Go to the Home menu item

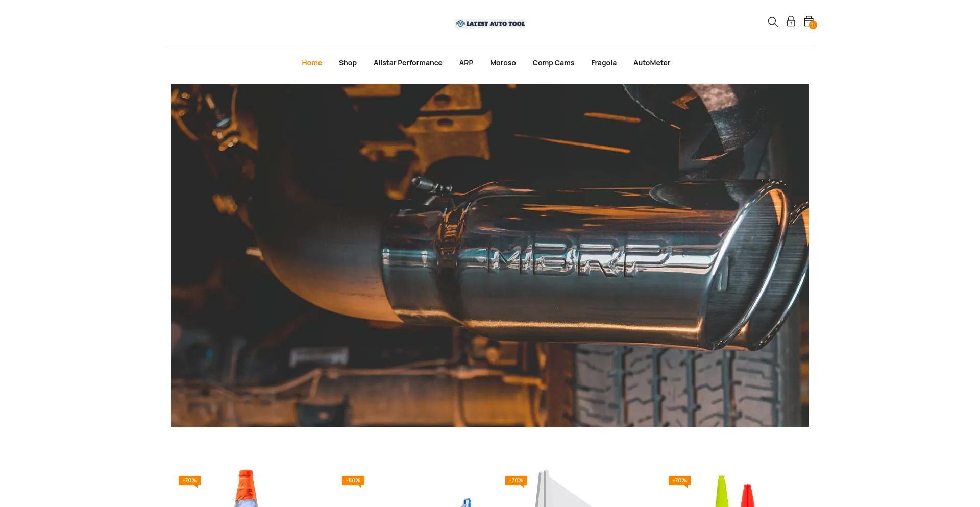312,63
